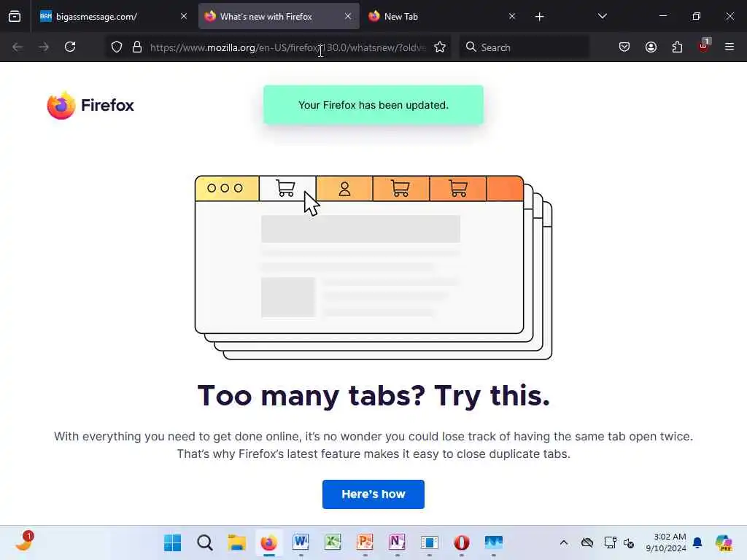Open the notifications bell
The image size is (747, 560).
(697, 542)
